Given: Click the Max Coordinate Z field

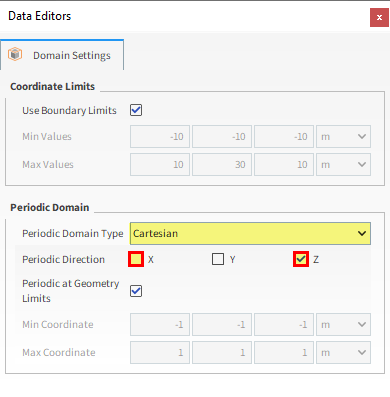Looking at the screenshot, I should (284, 352).
